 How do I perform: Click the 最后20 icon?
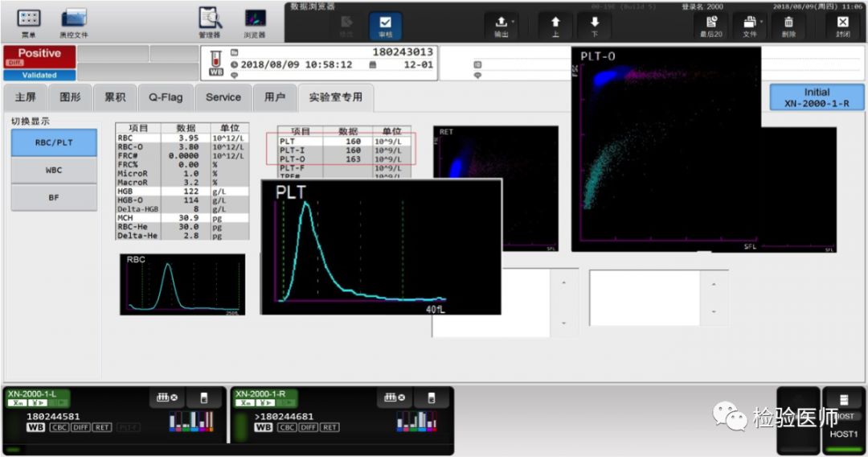pos(711,26)
